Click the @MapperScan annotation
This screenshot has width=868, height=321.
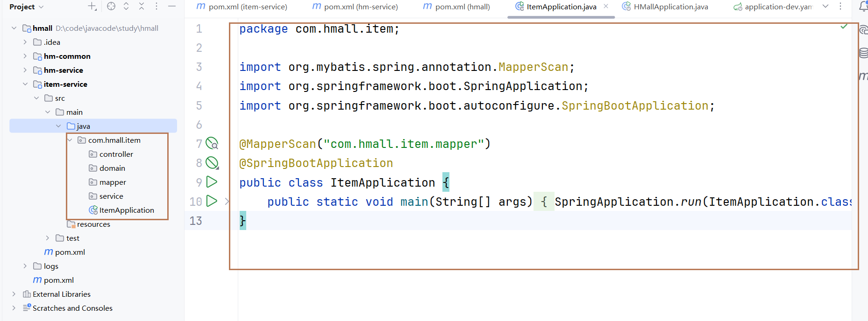[277, 144]
